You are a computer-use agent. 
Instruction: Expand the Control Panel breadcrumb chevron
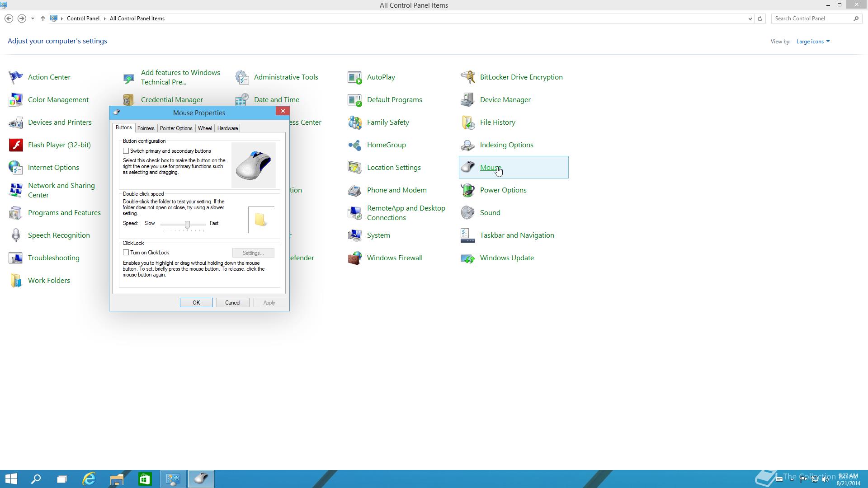[104, 19]
